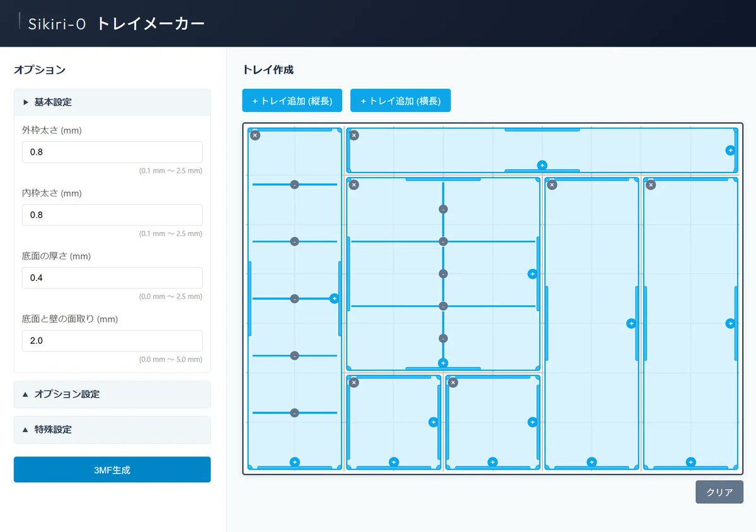The height and width of the screenshot is (532, 756).
Task: Delete the leftmost tall tray with its X icon
Action: 255,135
